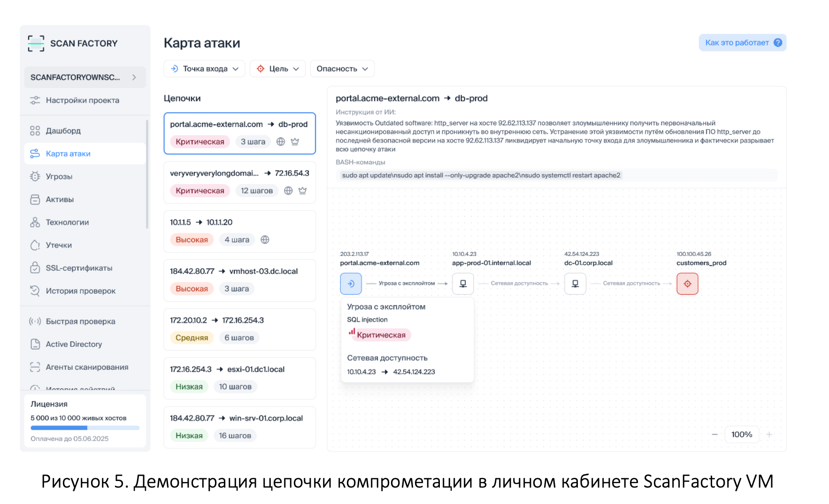
Task: Click the question mark help icon
Action: (x=778, y=43)
